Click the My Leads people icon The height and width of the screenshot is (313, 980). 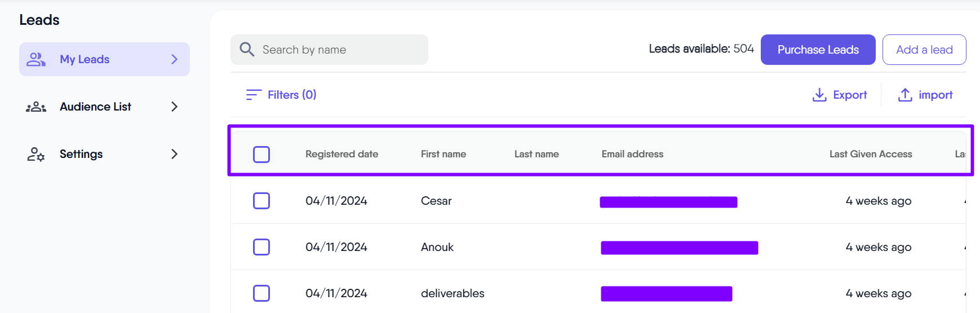[36, 59]
